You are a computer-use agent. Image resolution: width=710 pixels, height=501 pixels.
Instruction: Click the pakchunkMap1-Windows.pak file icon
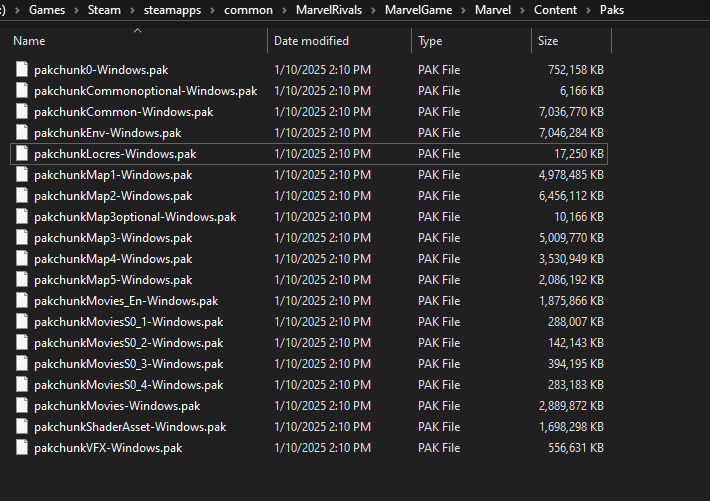pyautogui.click(x=22, y=174)
